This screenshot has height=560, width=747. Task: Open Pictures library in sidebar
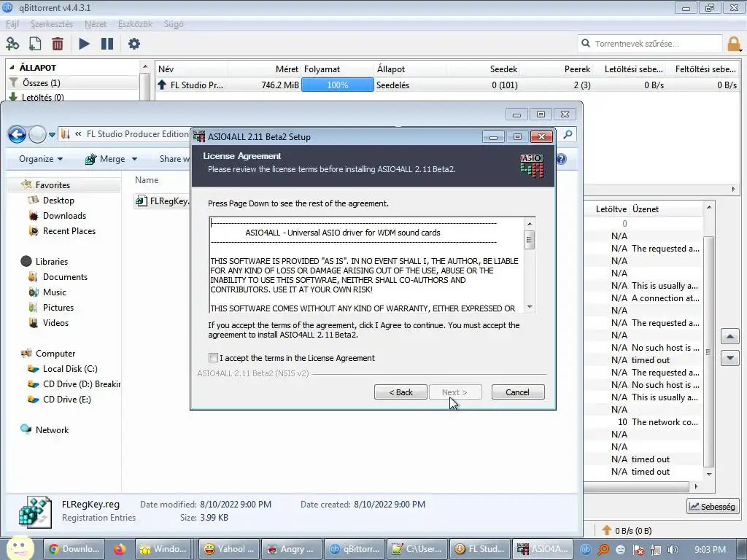[58, 308]
